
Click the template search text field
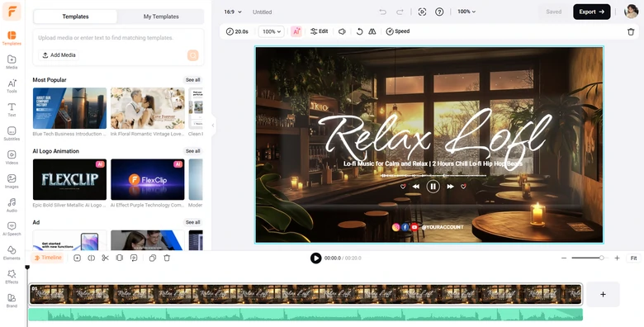118,38
